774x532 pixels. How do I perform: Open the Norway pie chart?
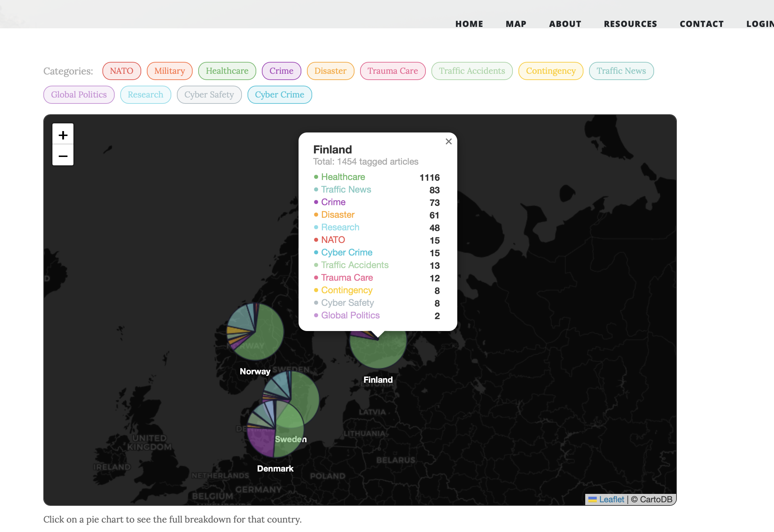point(255,331)
